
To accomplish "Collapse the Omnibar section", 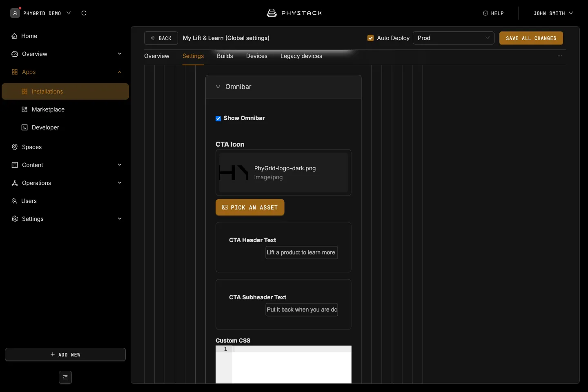I will pos(218,87).
